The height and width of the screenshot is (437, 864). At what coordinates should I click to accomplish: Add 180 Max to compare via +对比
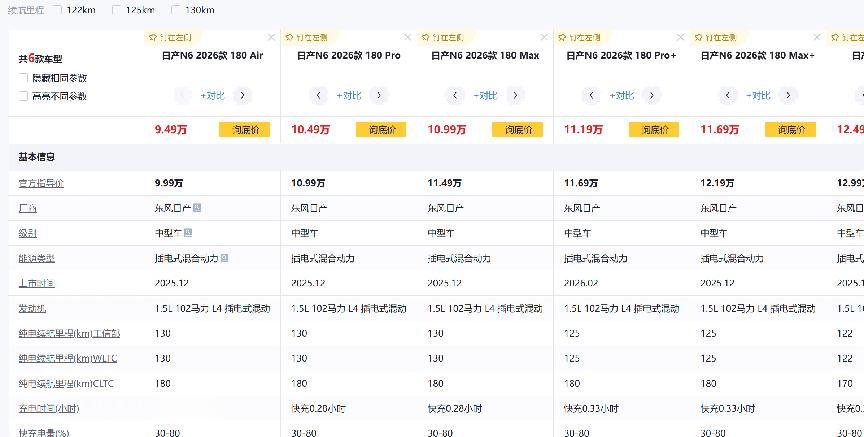[485, 95]
